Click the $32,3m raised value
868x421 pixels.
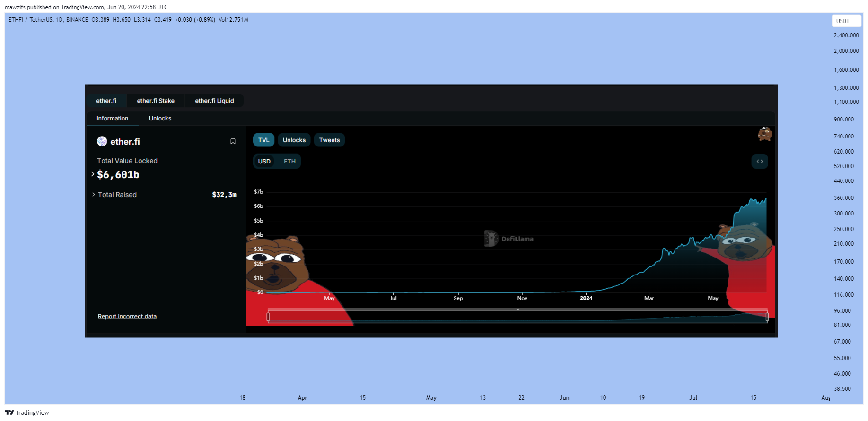coord(224,195)
